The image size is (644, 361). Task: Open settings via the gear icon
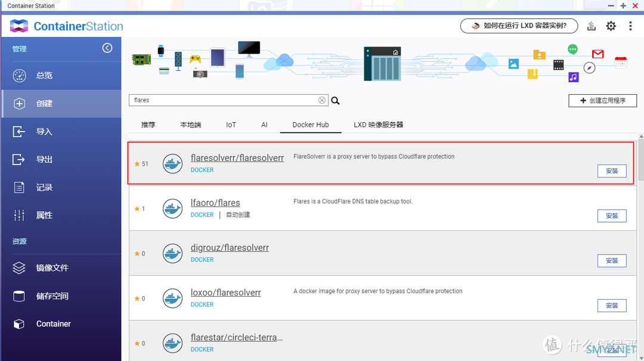611,26
